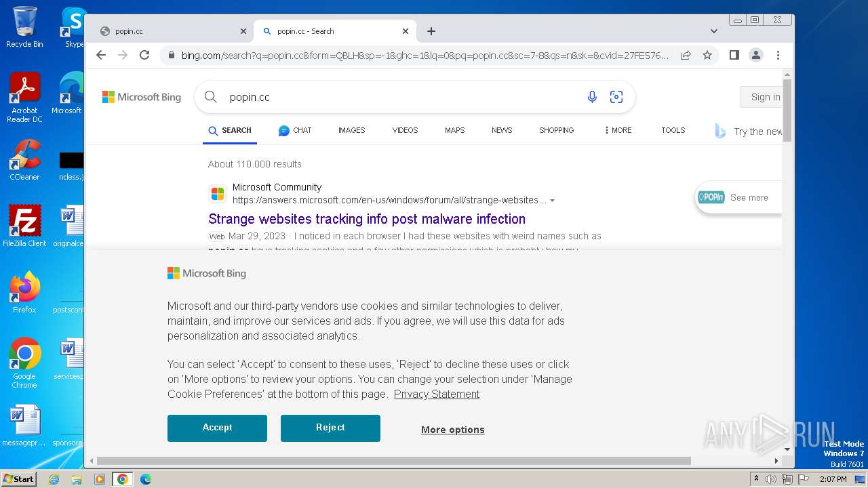
Task: Open media player icon in taskbar
Action: click(x=100, y=479)
